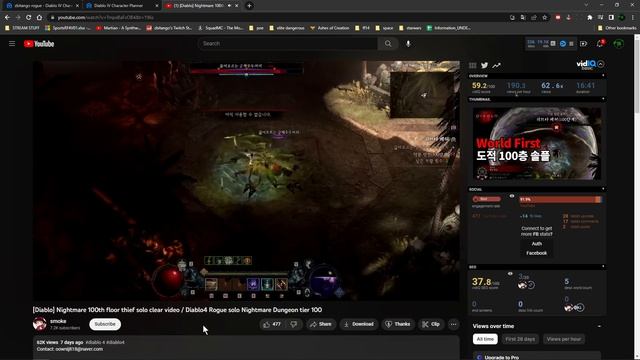Click the Share button
Screen dimensions: 640x360
321,324
